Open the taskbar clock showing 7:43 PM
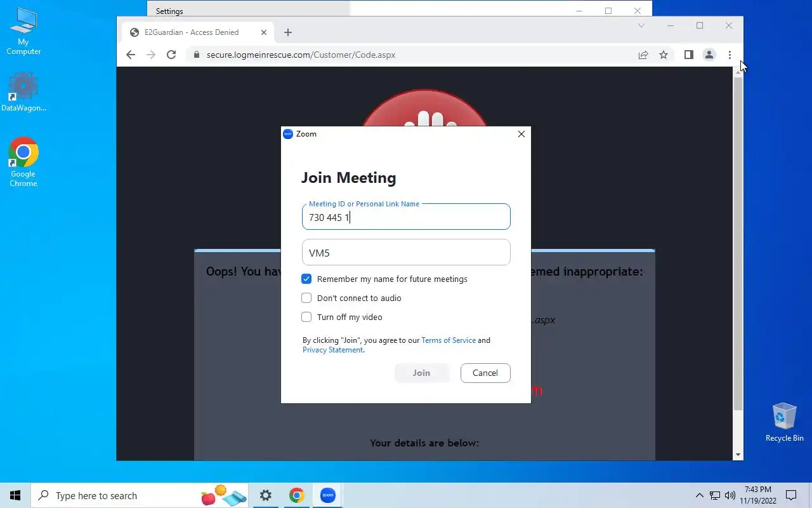This screenshot has width=812, height=508. (758, 495)
